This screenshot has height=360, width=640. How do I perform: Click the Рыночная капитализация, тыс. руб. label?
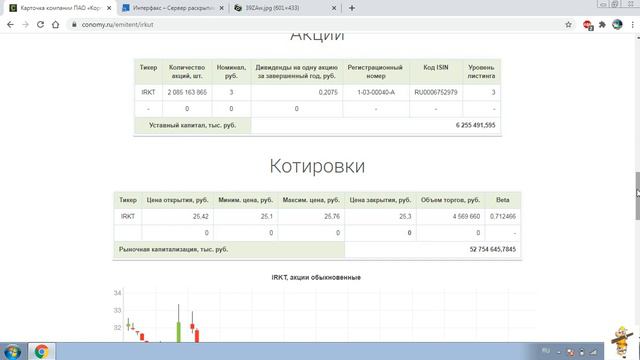[173, 249]
